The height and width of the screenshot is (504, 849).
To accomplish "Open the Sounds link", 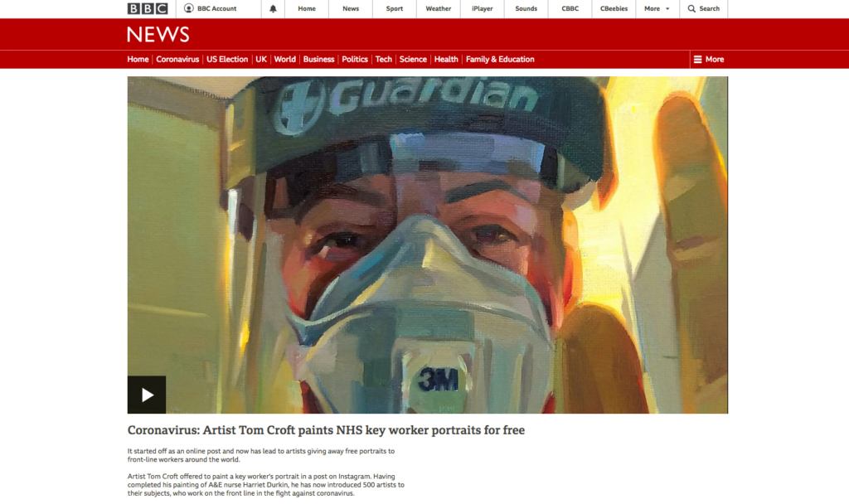I will (x=526, y=8).
